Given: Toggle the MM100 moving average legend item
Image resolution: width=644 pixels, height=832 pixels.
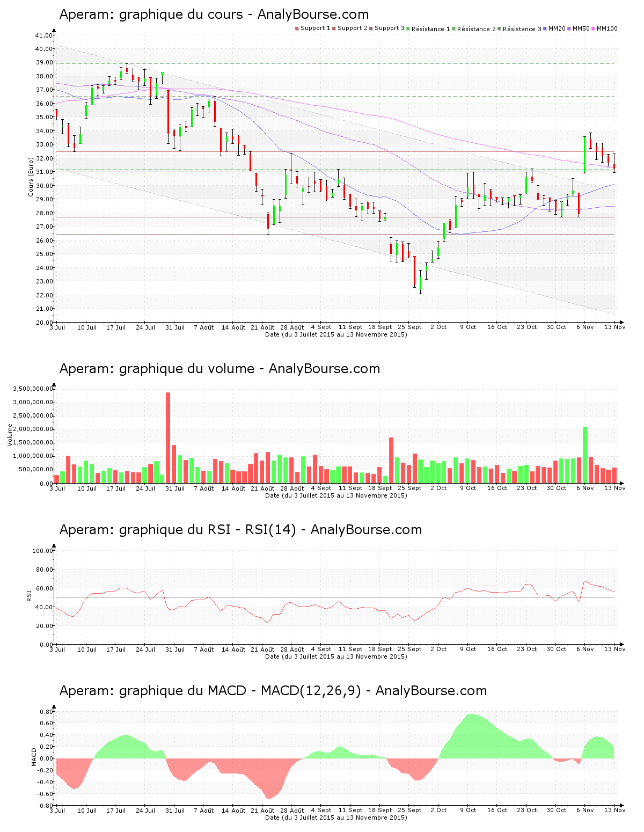Looking at the screenshot, I should pos(606,28).
